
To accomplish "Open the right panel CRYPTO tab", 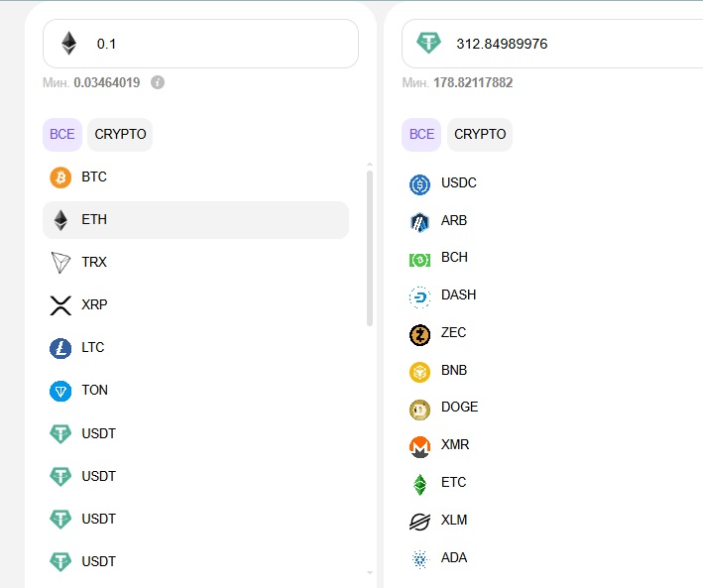I will pyautogui.click(x=480, y=134).
